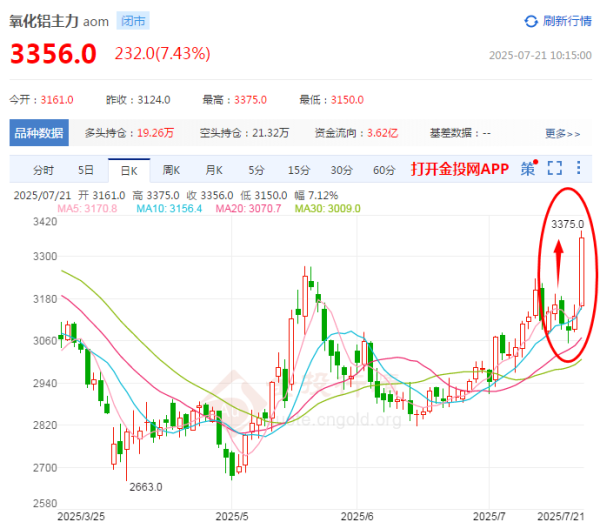
Task: Select the 日K tab
Action: coord(129,170)
